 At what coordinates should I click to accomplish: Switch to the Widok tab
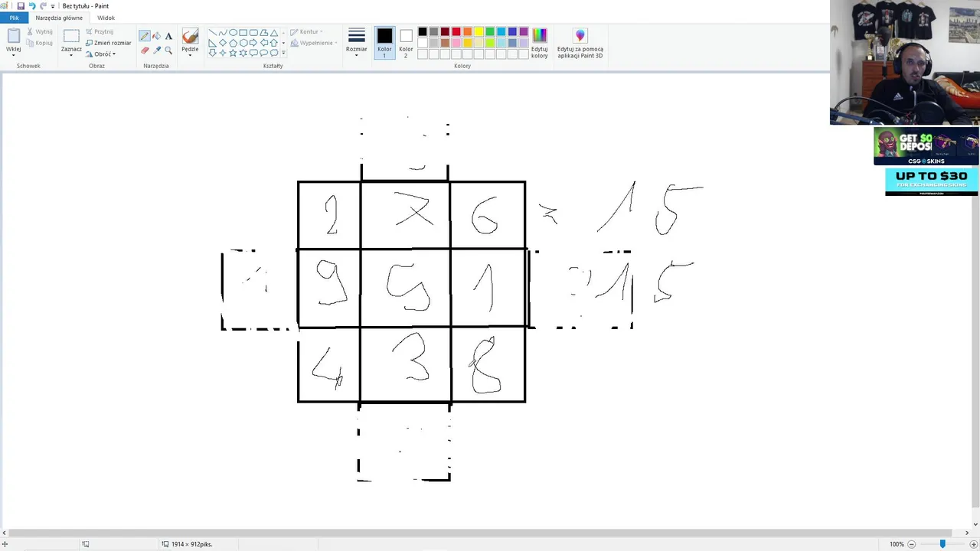(x=106, y=18)
